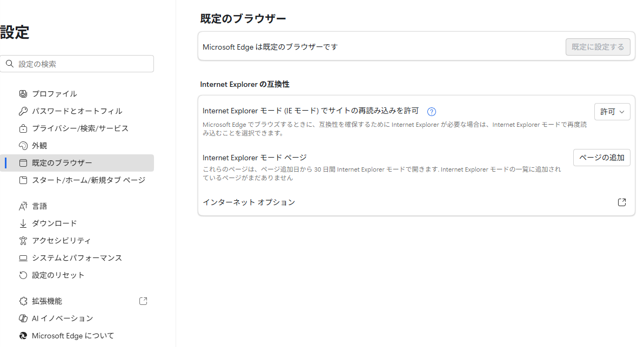Viewport: 644px width, 347px height.
Task: Click the key icon for passwords and autofill
Action: point(23,111)
